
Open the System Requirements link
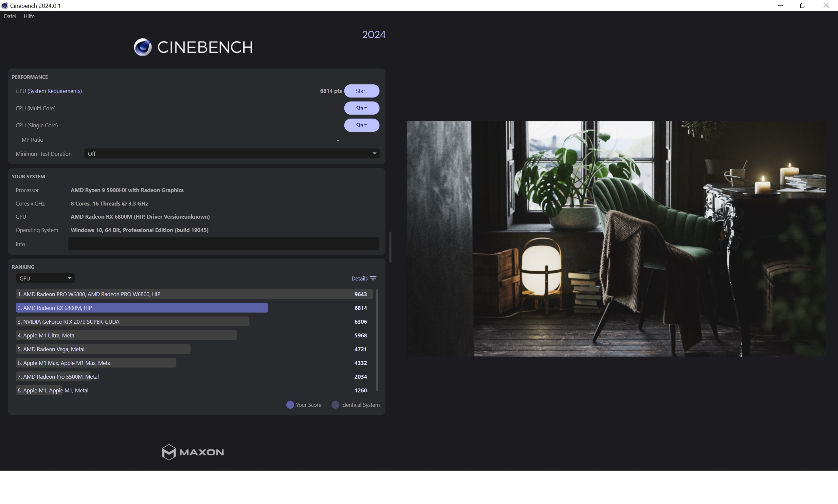[55, 91]
